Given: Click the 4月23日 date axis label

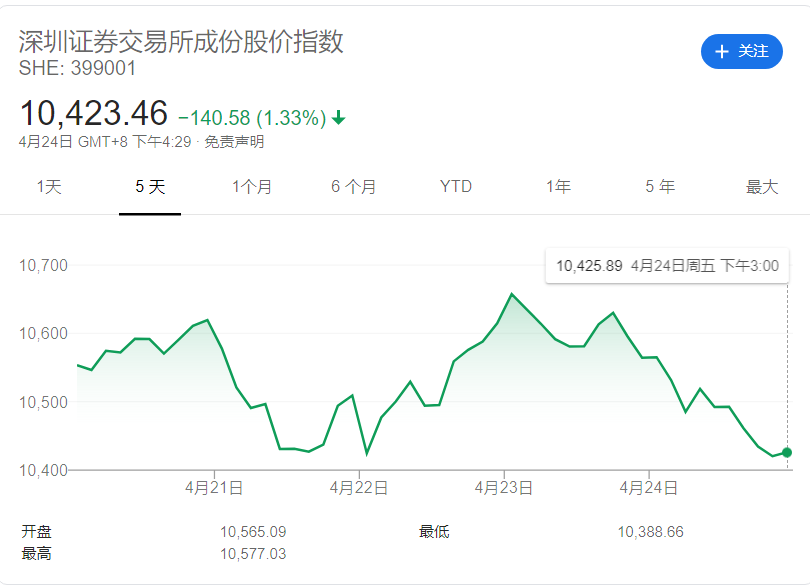Looking at the screenshot, I should (503, 488).
